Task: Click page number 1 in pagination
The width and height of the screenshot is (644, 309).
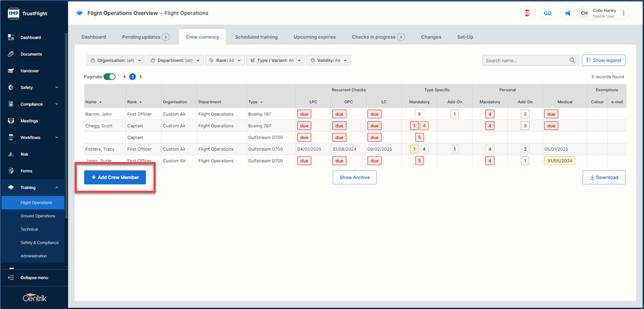Action: pos(133,77)
